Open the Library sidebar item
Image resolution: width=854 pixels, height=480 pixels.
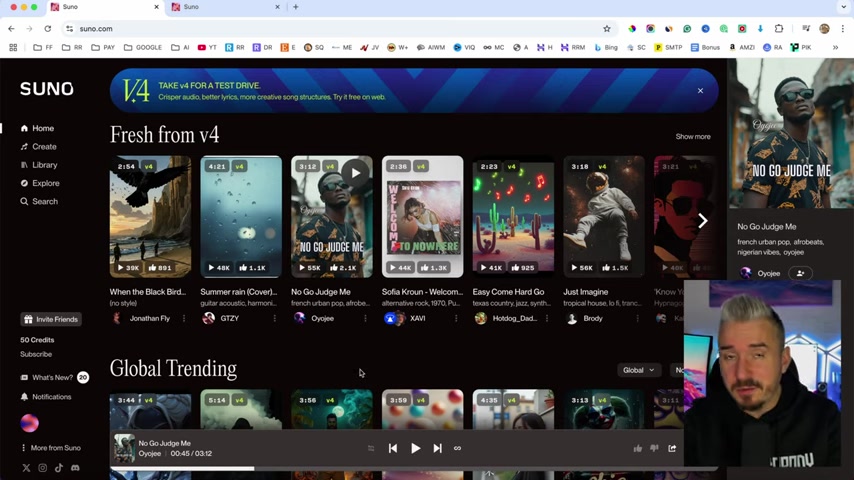[39, 165]
